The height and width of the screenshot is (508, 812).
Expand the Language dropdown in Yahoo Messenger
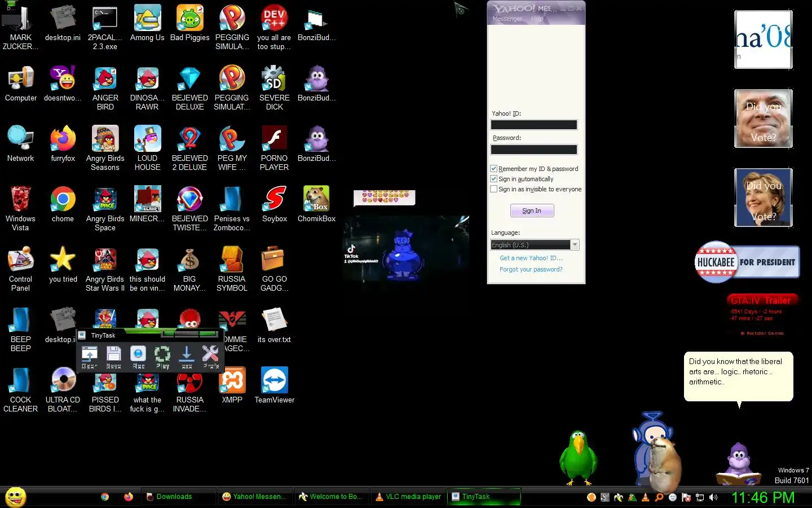click(575, 245)
